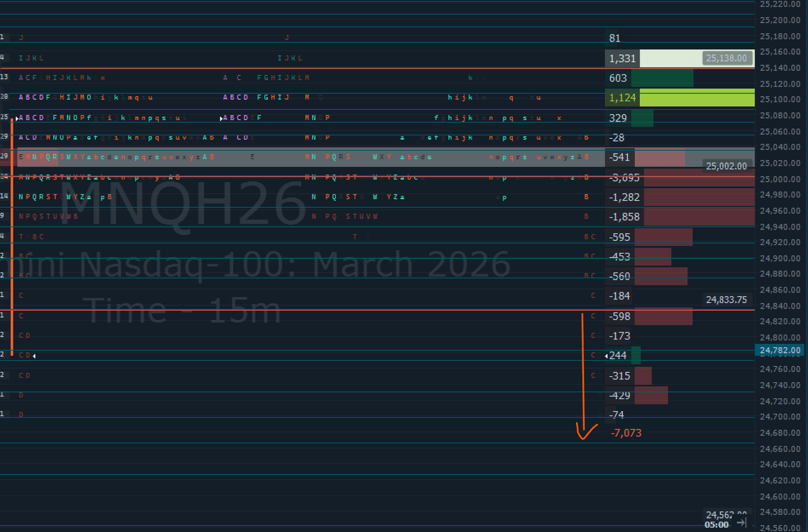Screen dimensions: 808x532
Task: Click the -429 delta value
Action: point(619,395)
